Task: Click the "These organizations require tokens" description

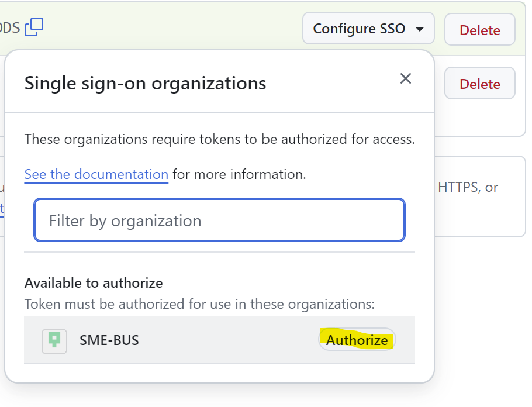Action: [219, 139]
